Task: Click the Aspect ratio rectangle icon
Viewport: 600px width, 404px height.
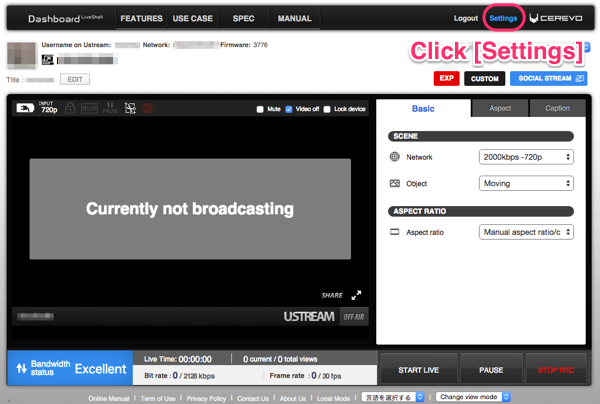Action: 395,232
